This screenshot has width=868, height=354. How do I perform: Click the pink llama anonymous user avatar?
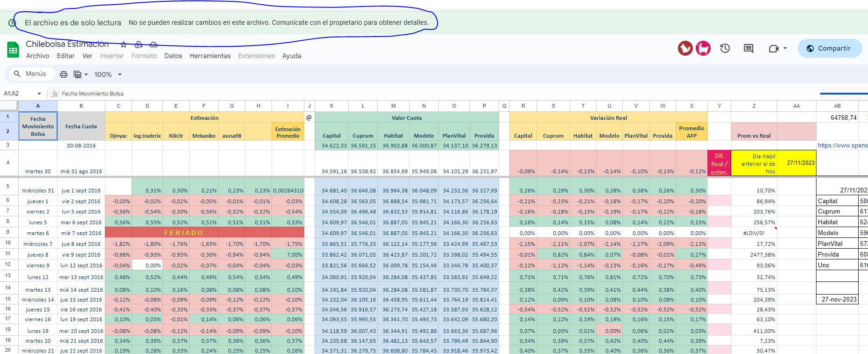click(x=703, y=48)
